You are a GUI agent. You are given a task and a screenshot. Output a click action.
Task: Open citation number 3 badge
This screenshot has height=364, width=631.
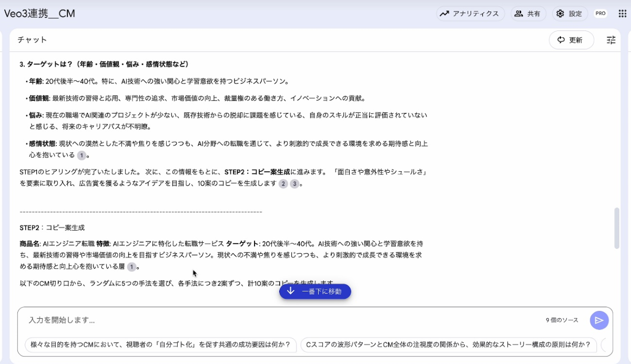[x=294, y=184]
